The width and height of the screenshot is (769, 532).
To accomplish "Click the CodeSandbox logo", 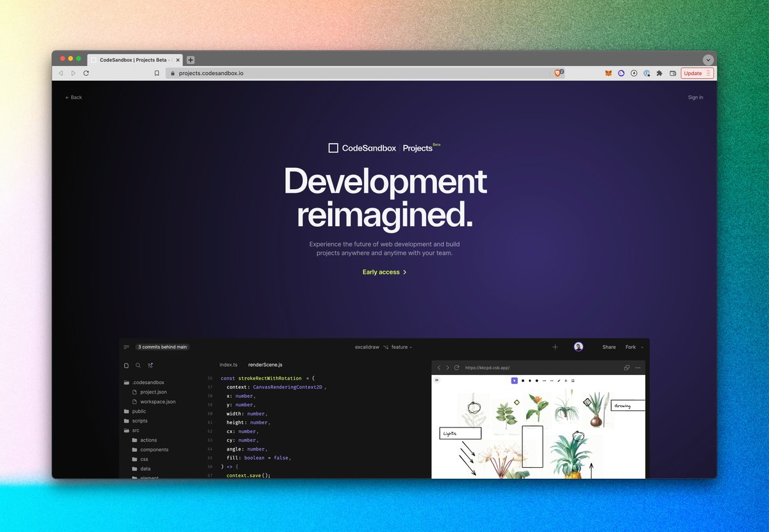I will (x=362, y=148).
